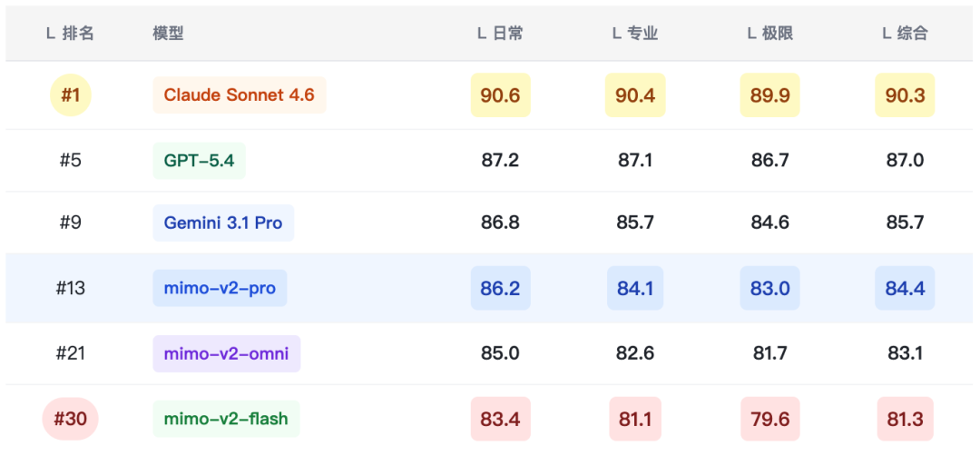The image size is (980, 466).
Task: Select the #13 rank cell
Action: pyautogui.click(x=70, y=288)
